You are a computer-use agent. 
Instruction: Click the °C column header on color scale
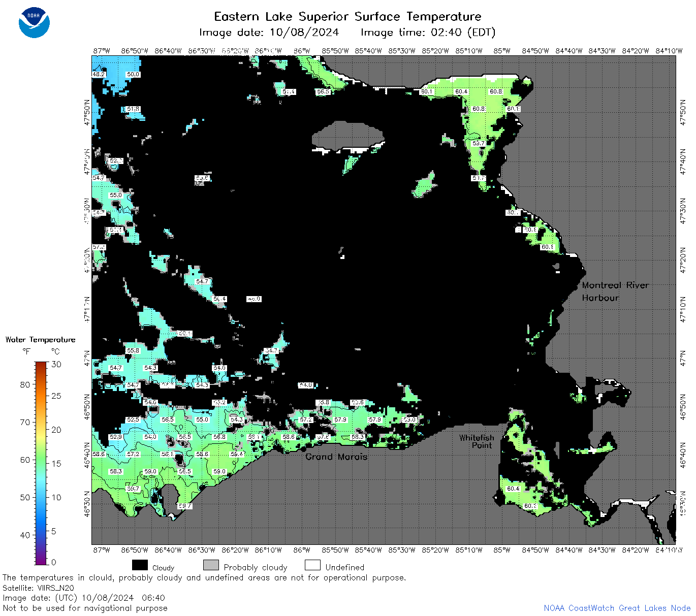pyautogui.click(x=55, y=351)
